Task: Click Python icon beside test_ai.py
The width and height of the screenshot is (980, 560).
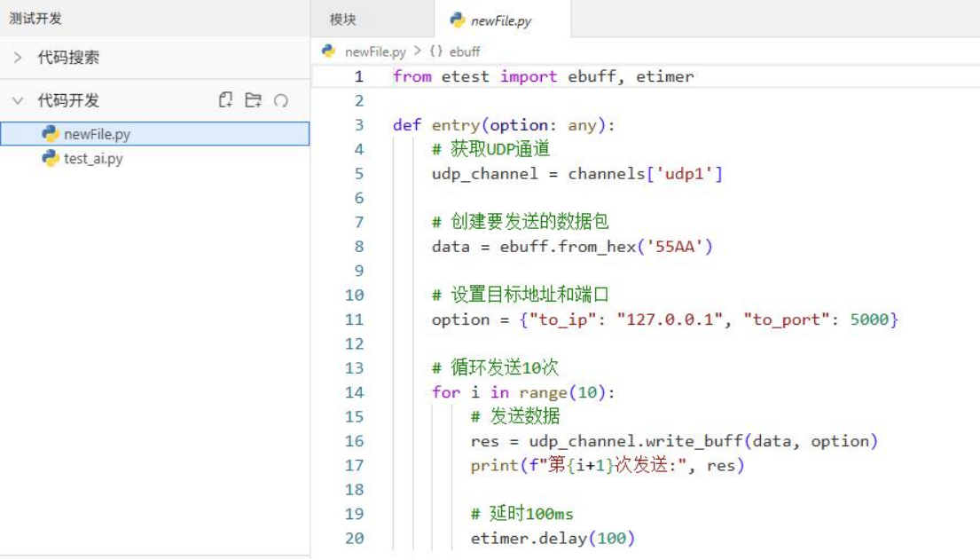Action: [x=51, y=158]
